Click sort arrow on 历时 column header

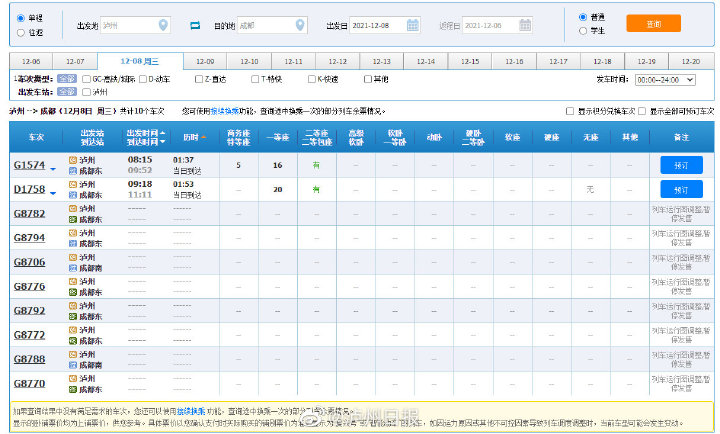[204, 137]
